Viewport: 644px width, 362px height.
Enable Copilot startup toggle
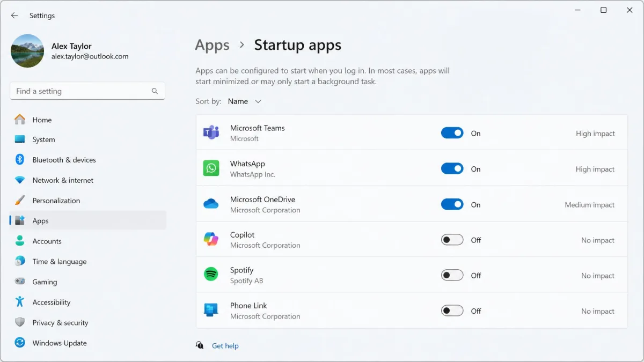[452, 240]
